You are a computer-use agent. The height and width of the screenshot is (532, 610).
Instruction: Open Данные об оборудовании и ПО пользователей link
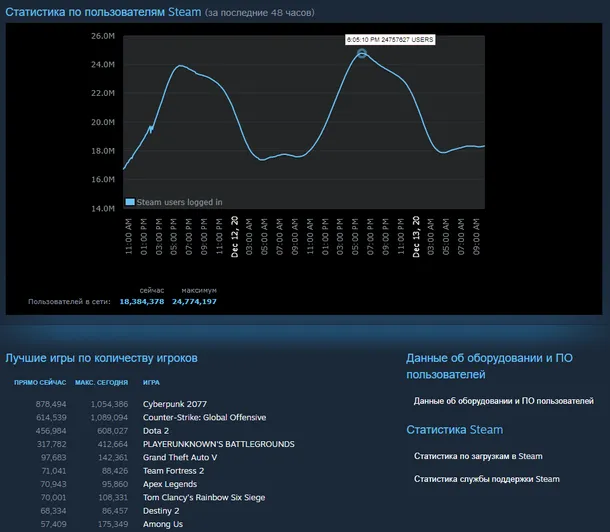click(x=503, y=401)
